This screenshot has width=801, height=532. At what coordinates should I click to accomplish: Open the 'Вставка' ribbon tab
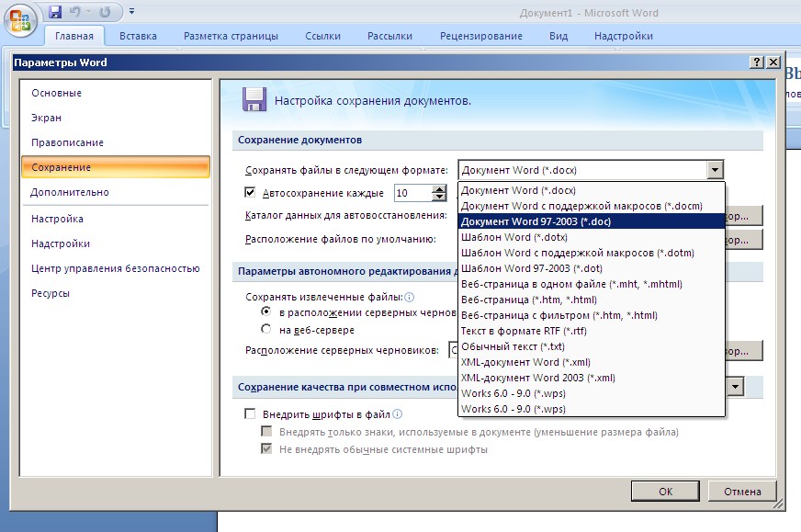138,36
